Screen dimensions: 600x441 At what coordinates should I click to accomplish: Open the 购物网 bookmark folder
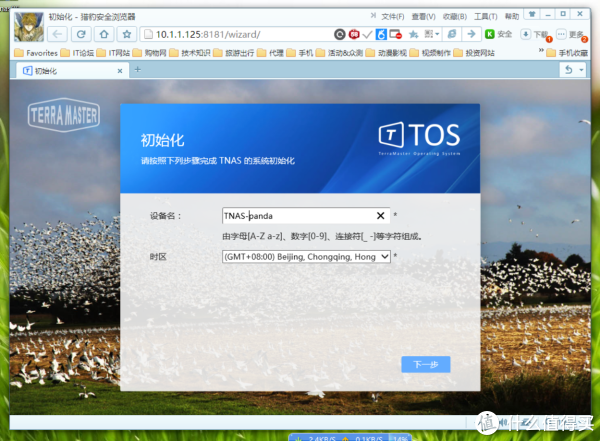point(150,53)
